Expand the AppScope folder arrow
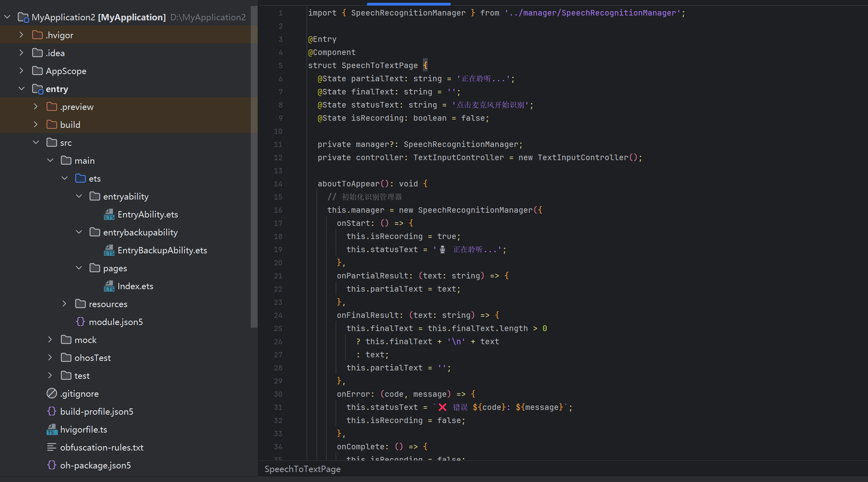The height and width of the screenshot is (482, 868). click(x=22, y=71)
